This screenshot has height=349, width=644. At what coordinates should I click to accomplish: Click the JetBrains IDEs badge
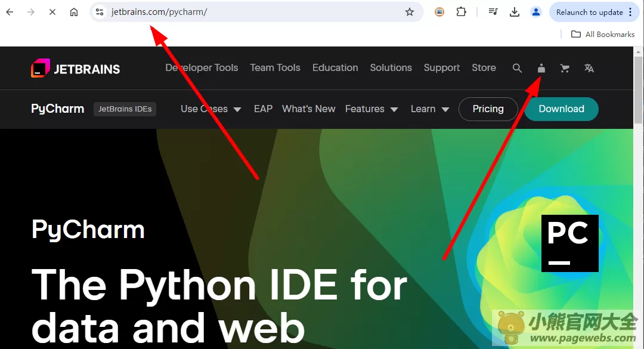point(125,109)
